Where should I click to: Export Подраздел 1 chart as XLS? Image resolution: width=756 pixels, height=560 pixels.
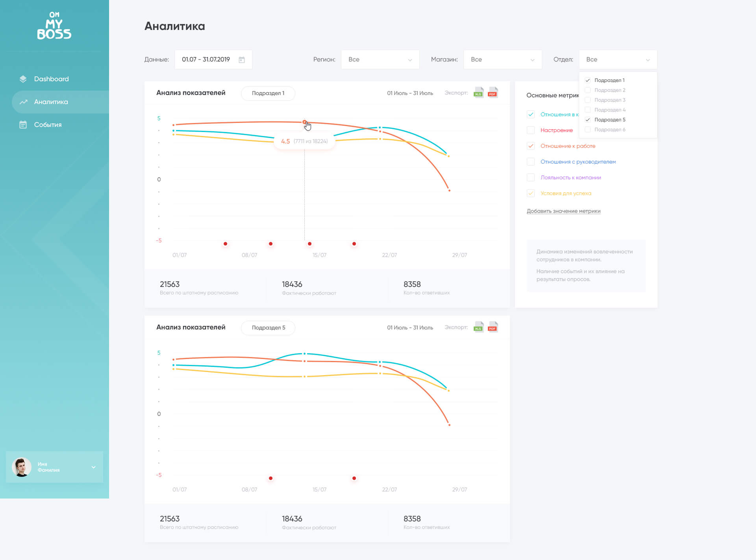coord(478,93)
